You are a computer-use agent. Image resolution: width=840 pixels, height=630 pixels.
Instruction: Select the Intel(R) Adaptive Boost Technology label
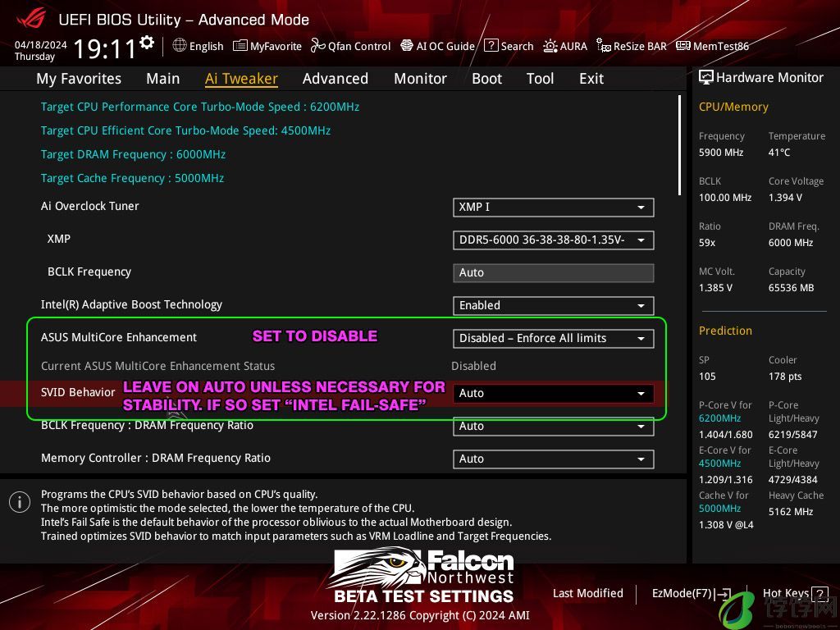click(x=131, y=305)
